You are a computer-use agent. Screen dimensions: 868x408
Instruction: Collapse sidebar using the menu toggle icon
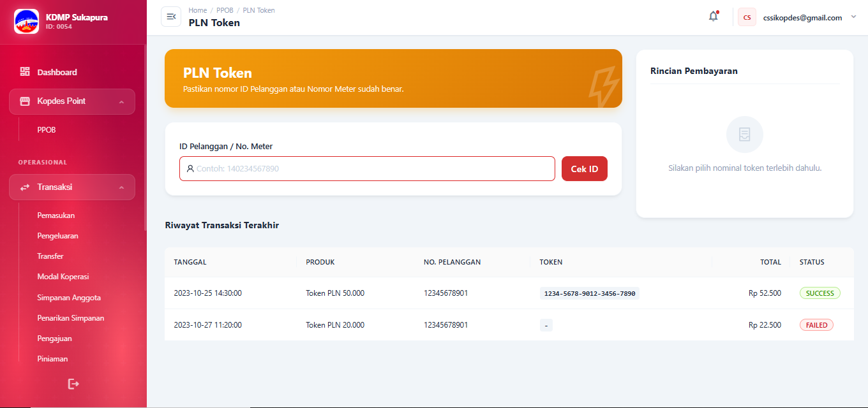coord(171,17)
